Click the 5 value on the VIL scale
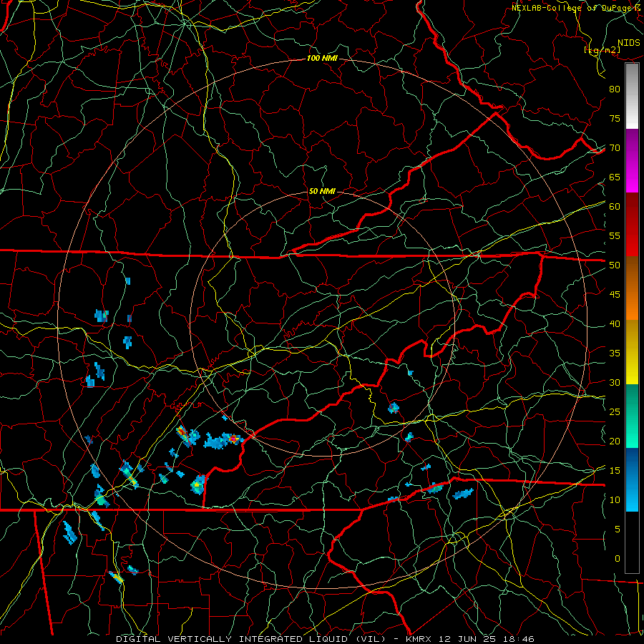 click(618, 530)
